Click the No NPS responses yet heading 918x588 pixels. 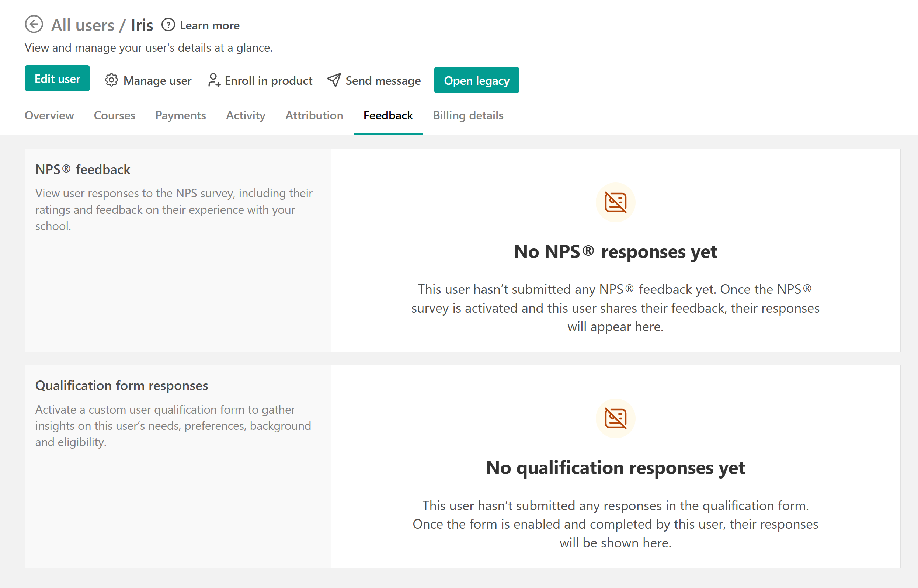pos(615,252)
